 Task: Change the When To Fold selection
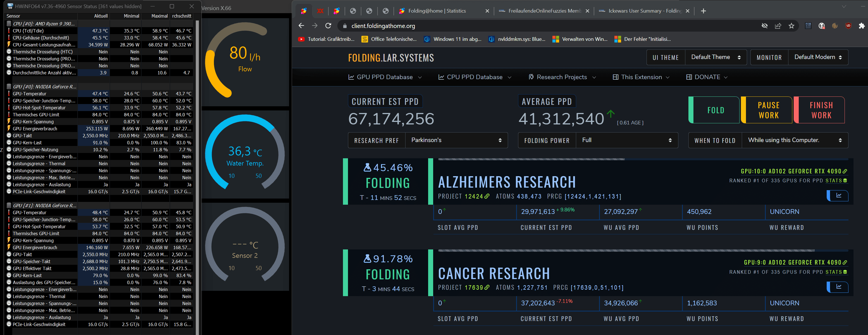[794, 140]
